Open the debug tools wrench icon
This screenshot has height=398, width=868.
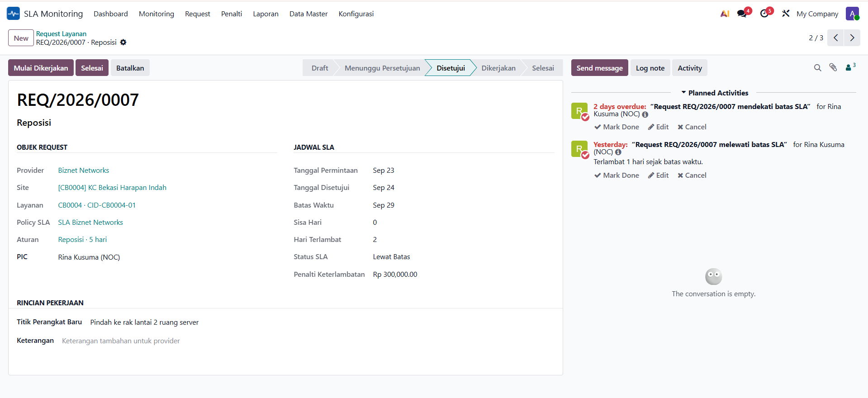coord(786,14)
